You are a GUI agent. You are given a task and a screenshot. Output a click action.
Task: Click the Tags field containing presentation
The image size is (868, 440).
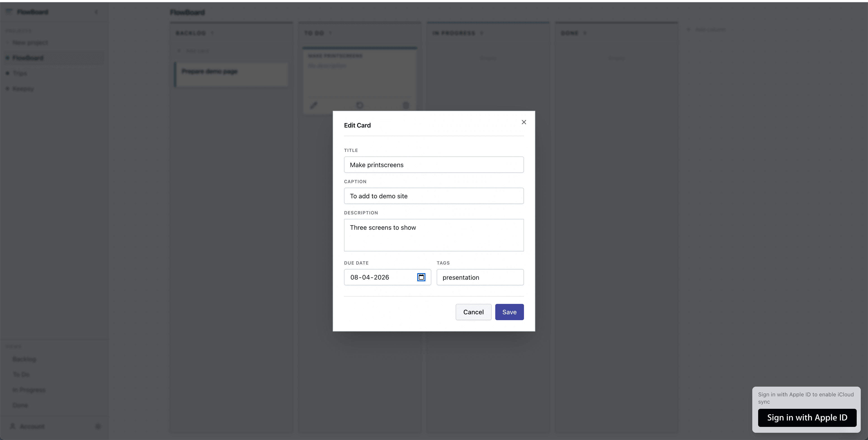pyautogui.click(x=480, y=277)
